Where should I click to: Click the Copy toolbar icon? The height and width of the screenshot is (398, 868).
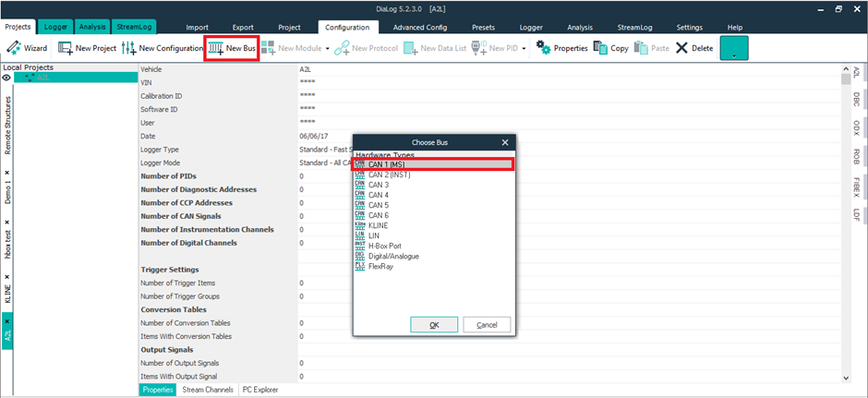610,48
